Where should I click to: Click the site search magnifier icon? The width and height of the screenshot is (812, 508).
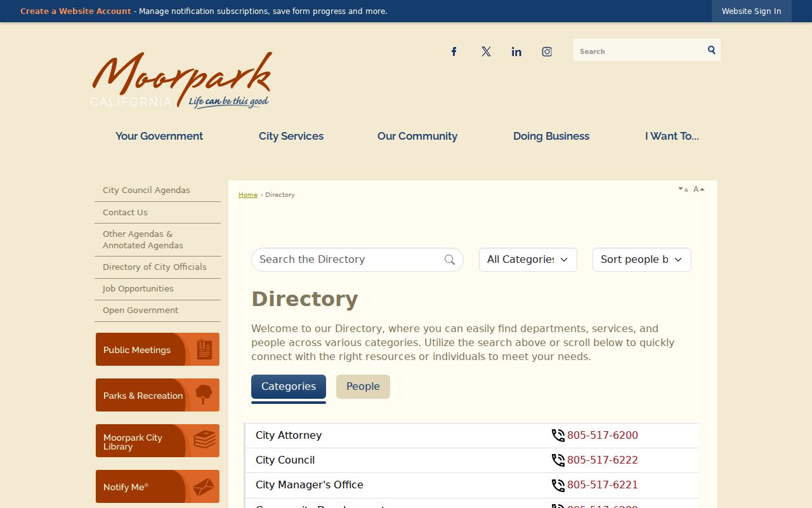click(711, 50)
